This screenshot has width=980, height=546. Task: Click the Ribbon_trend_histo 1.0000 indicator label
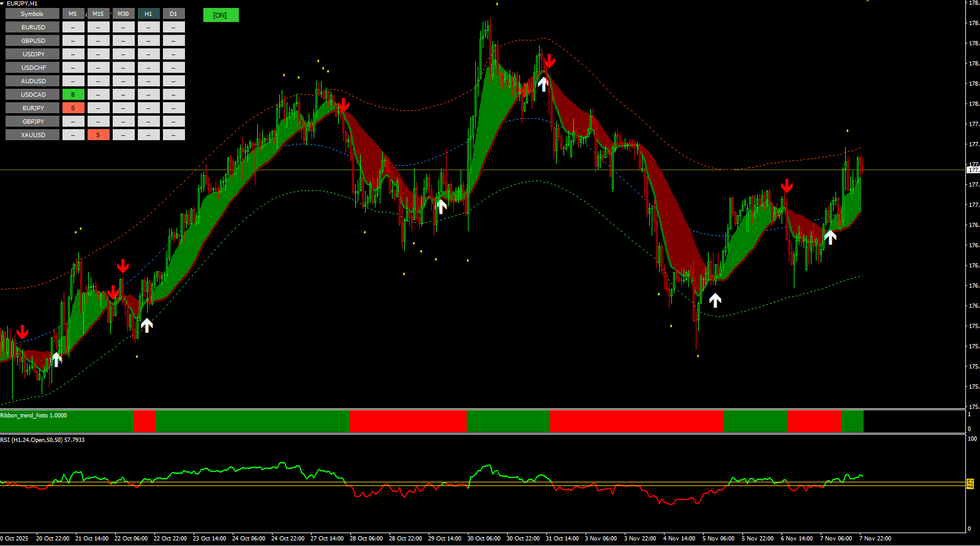click(34, 416)
